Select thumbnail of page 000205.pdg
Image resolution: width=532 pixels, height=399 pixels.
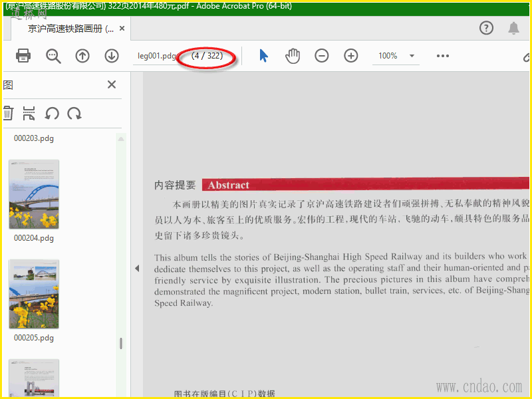34,294
